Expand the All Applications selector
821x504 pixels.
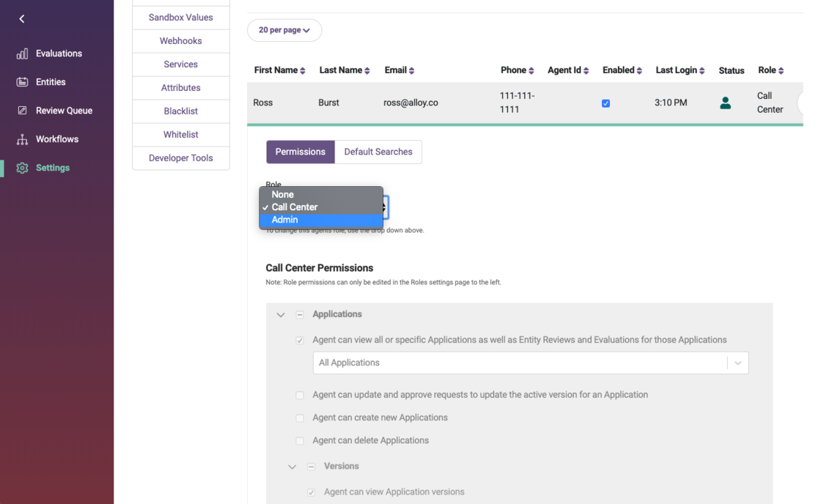point(738,362)
